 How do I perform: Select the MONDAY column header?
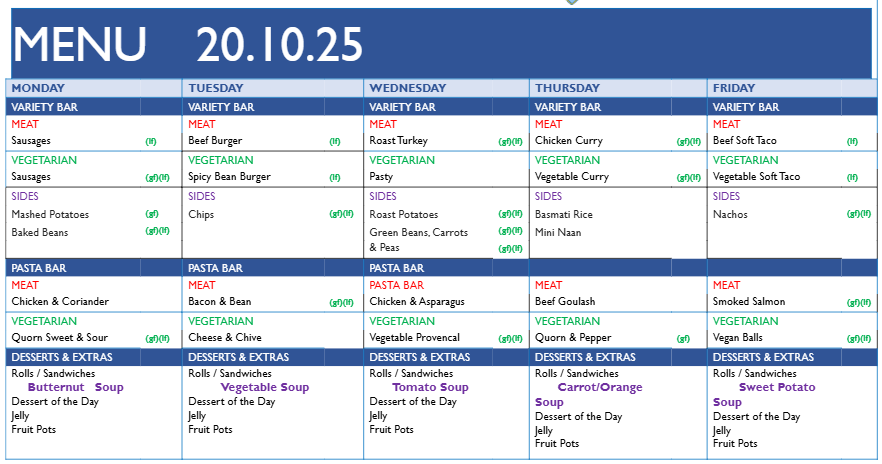coord(38,88)
